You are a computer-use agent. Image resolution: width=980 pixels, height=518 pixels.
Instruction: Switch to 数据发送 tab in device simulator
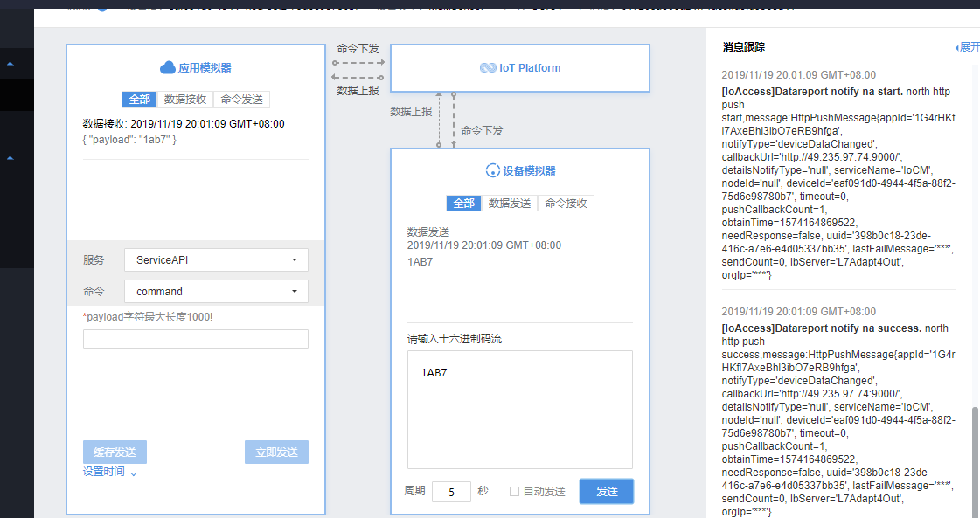point(509,203)
